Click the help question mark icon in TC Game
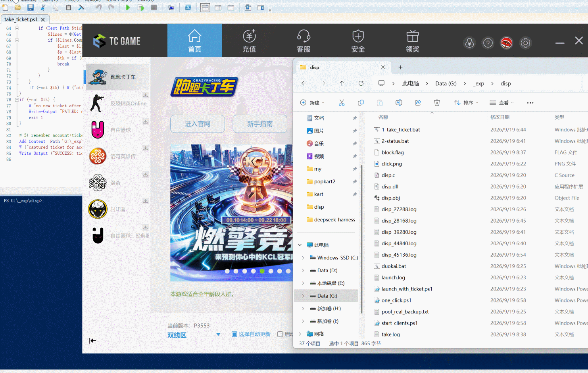The image size is (588, 373). (488, 43)
